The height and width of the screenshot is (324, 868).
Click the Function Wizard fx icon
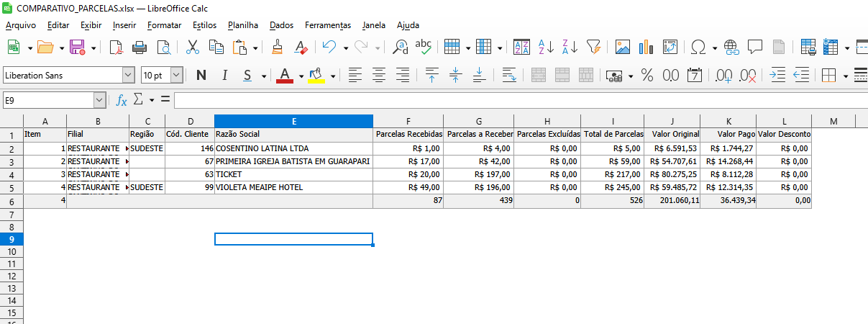pyautogui.click(x=122, y=100)
